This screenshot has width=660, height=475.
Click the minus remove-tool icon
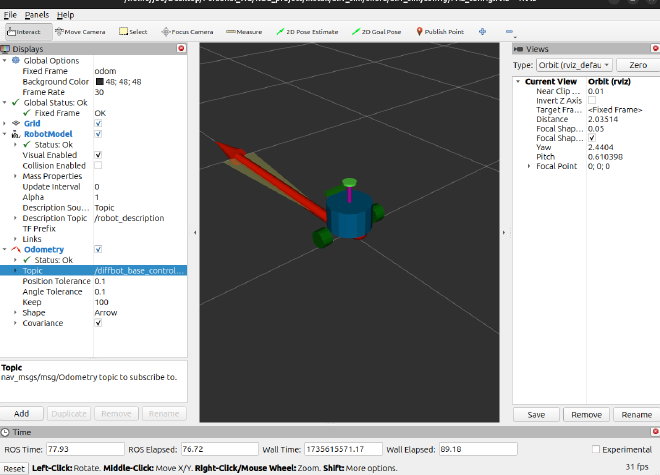click(x=509, y=32)
